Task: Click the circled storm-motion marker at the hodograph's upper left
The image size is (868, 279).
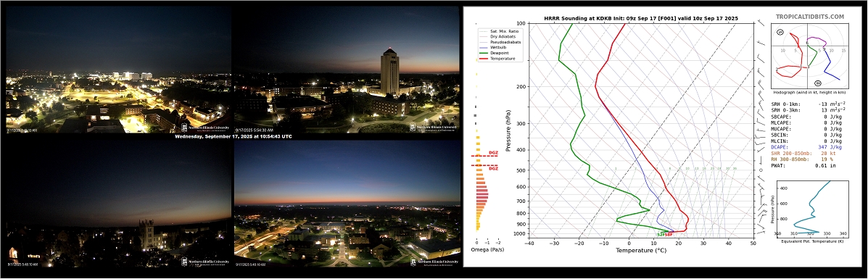Action: coord(780,32)
